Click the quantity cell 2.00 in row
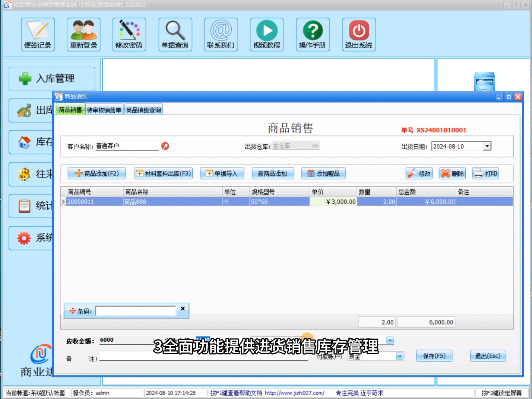 pos(377,201)
